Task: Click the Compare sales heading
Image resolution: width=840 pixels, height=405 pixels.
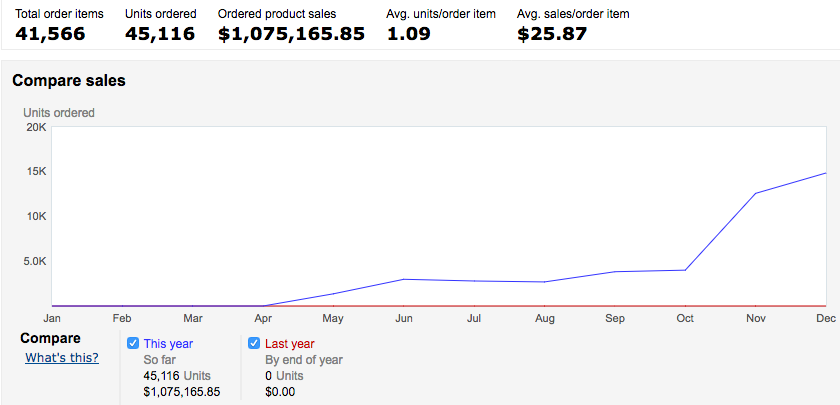Action: click(x=69, y=80)
